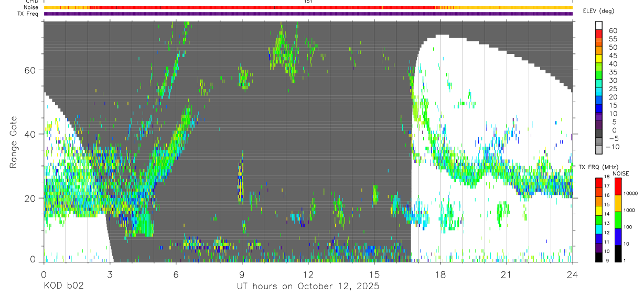Click the TX Freq strip label

click(27, 14)
